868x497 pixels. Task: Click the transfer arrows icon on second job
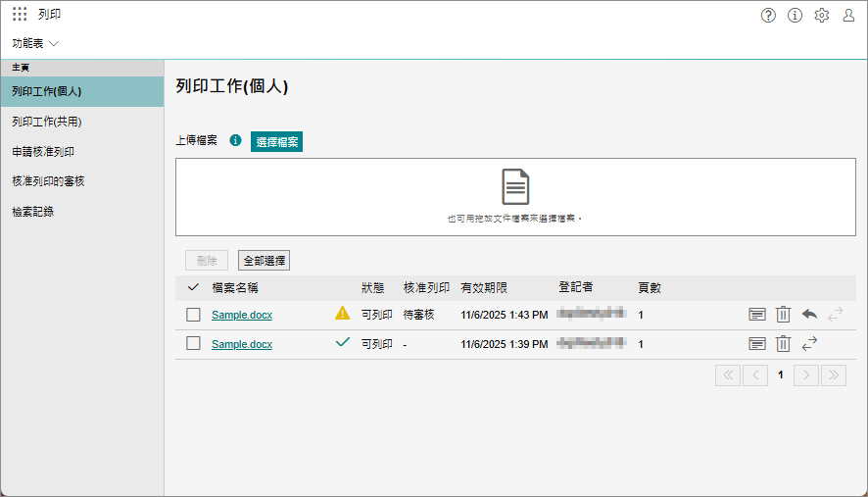pos(809,344)
